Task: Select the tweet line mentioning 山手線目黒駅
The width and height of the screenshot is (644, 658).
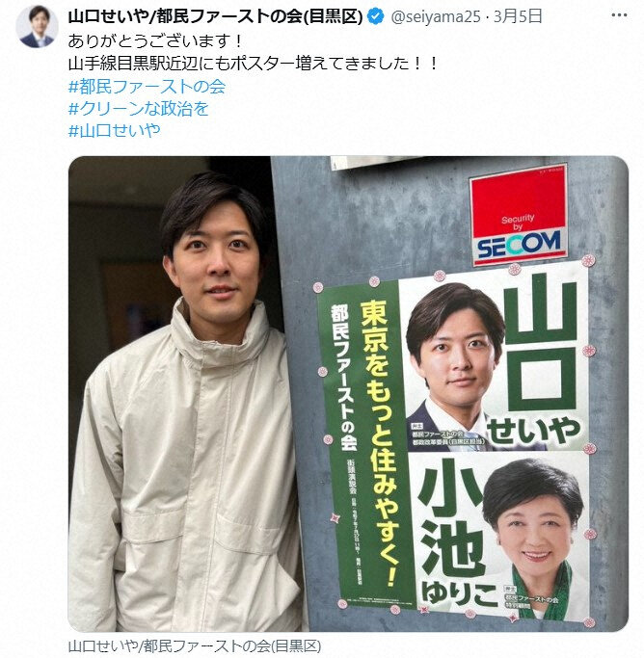Action: pos(254,64)
